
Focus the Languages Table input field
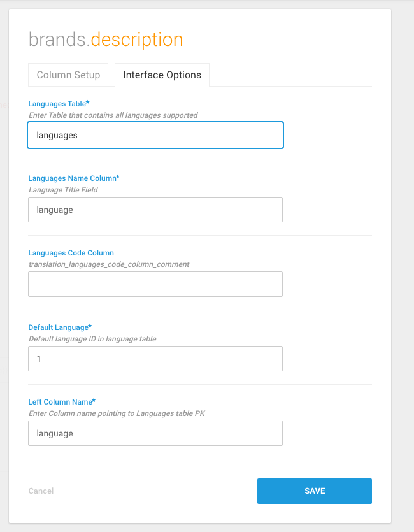pyautogui.click(x=155, y=135)
